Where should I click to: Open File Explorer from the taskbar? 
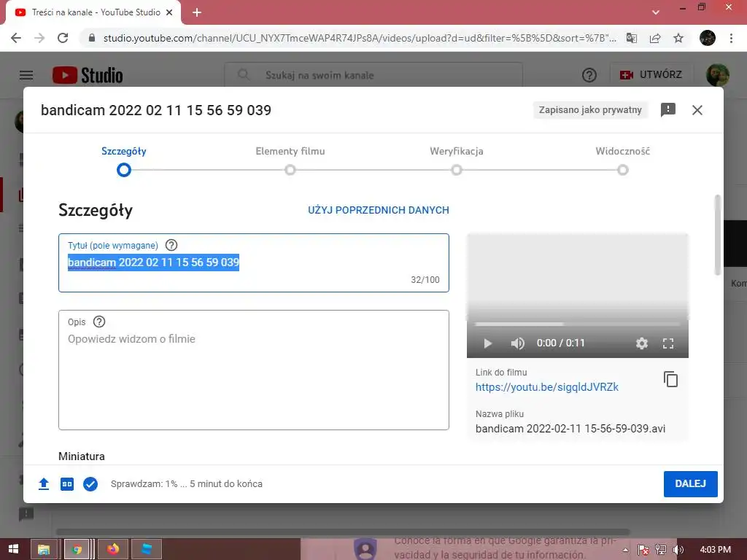tap(44, 550)
